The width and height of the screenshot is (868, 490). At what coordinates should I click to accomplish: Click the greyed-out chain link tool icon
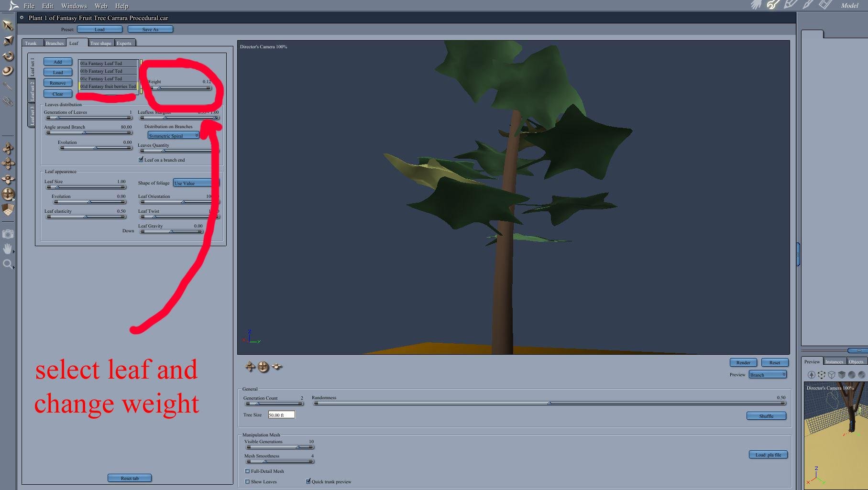coord(8,101)
